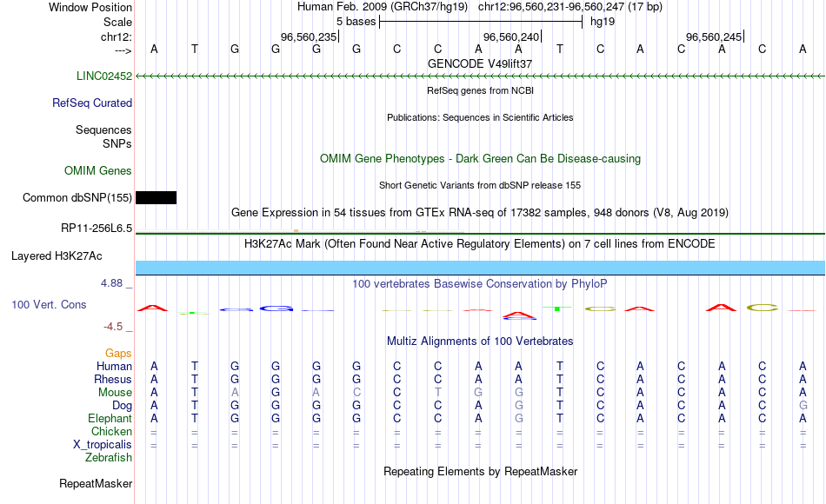Select the Elephant alignment row label
The image size is (826, 504).
click(x=110, y=419)
